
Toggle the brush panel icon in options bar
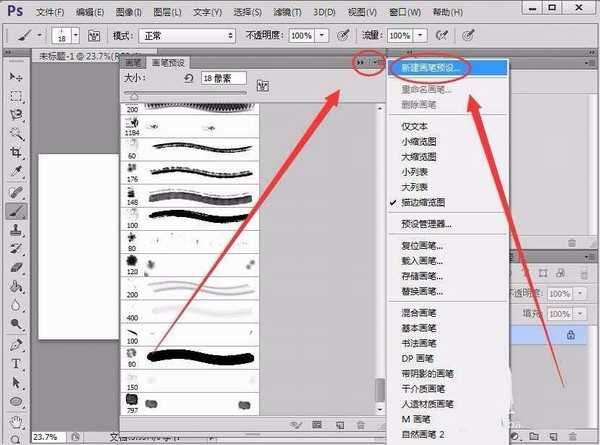95,34
